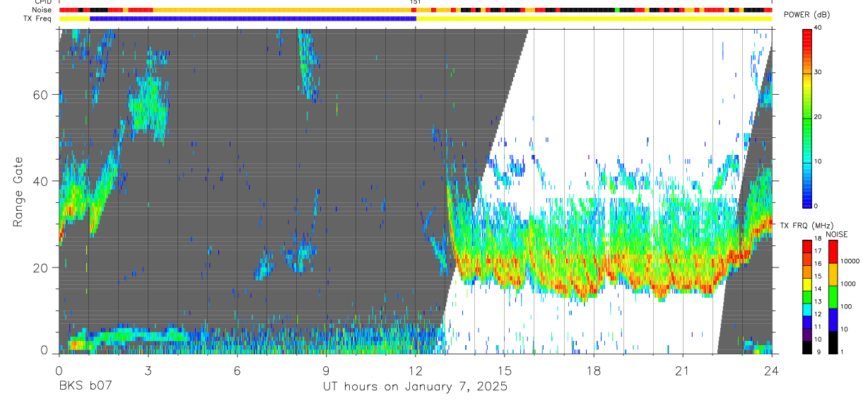The width and height of the screenshot is (868, 401).
Task: Click the '1000' NOISE scale label
Action: [x=848, y=284]
